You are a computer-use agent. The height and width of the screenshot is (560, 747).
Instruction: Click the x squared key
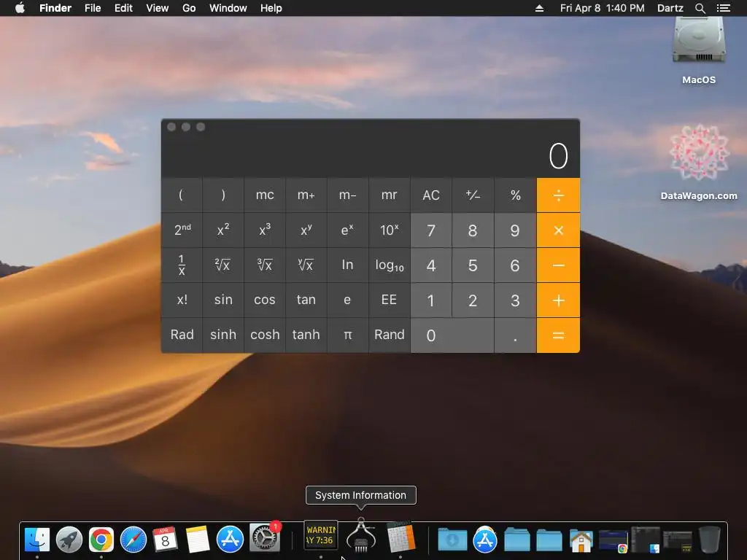[x=223, y=230]
